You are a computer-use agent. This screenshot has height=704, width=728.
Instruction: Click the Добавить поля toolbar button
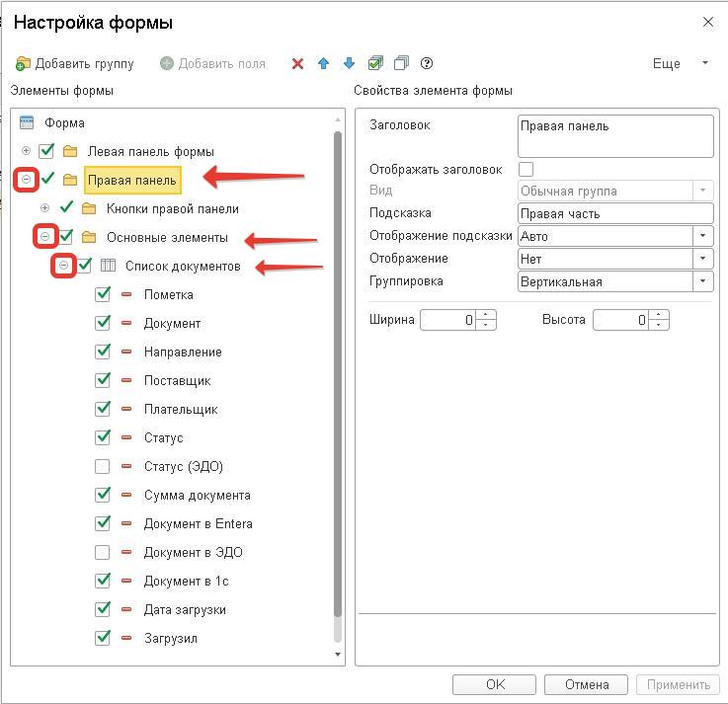(212, 63)
